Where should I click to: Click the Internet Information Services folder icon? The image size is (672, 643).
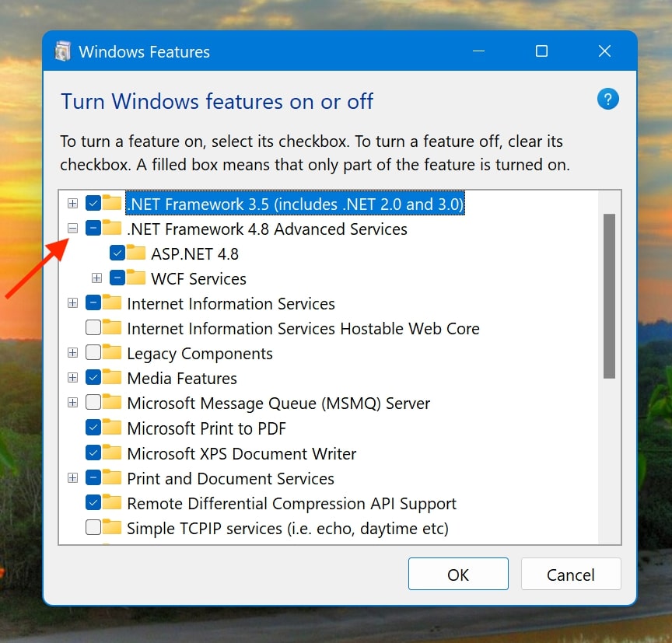pyautogui.click(x=111, y=303)
